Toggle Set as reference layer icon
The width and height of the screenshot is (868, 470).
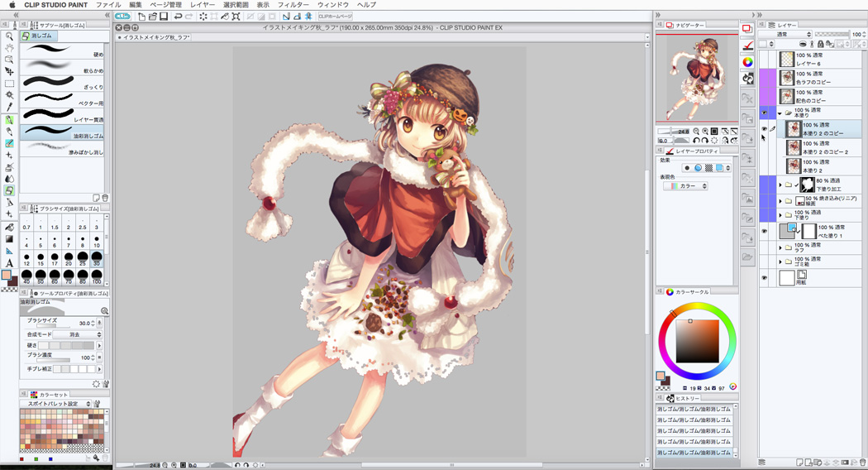click(x=812, y=43)
